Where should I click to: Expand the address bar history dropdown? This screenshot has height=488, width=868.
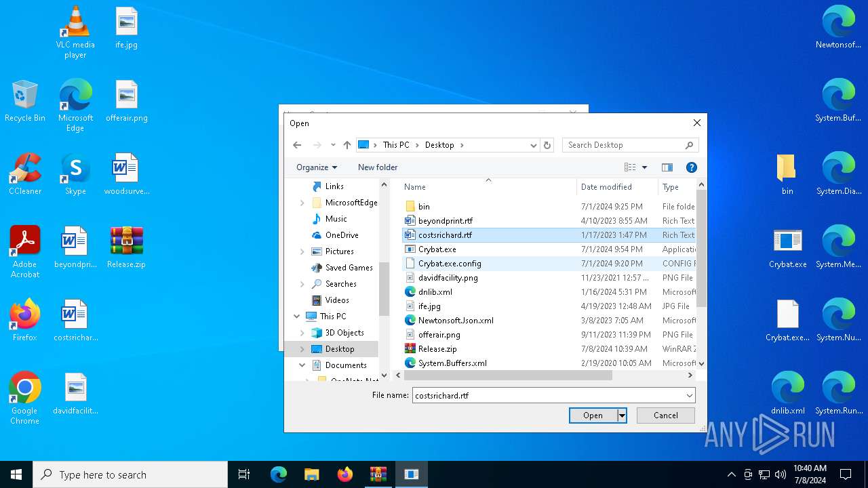tap(534, 145)
